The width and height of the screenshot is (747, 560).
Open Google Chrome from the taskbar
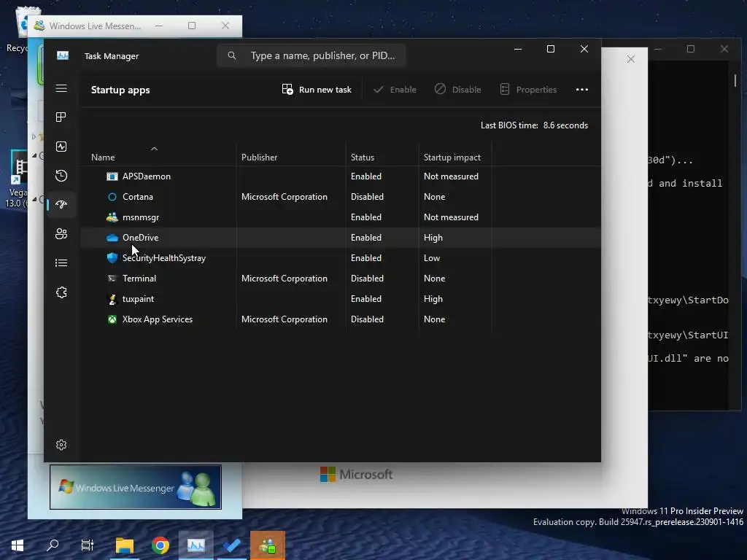[x=160, y=545]
